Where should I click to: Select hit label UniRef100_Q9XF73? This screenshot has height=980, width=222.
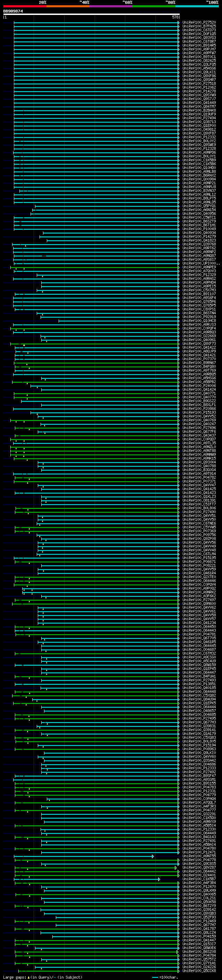(x=199, y=343)
